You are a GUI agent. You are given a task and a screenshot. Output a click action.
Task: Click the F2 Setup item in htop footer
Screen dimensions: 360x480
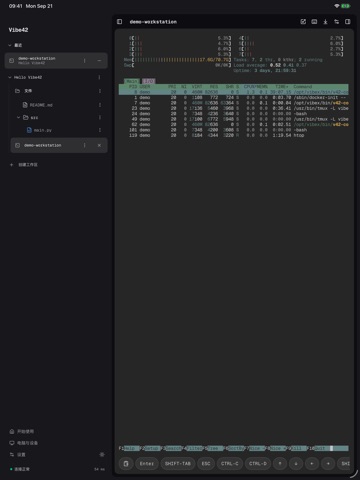pos(150,448)
